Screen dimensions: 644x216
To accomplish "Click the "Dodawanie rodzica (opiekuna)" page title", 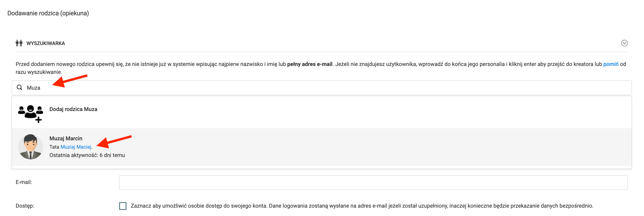I will tap(48, 13).
